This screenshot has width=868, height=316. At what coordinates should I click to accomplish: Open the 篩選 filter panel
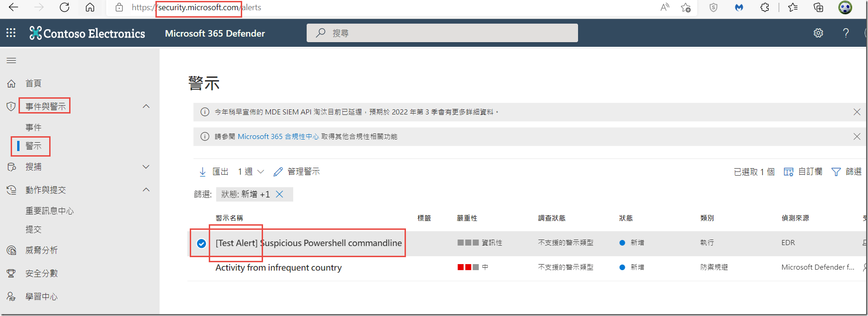point(847,172)
